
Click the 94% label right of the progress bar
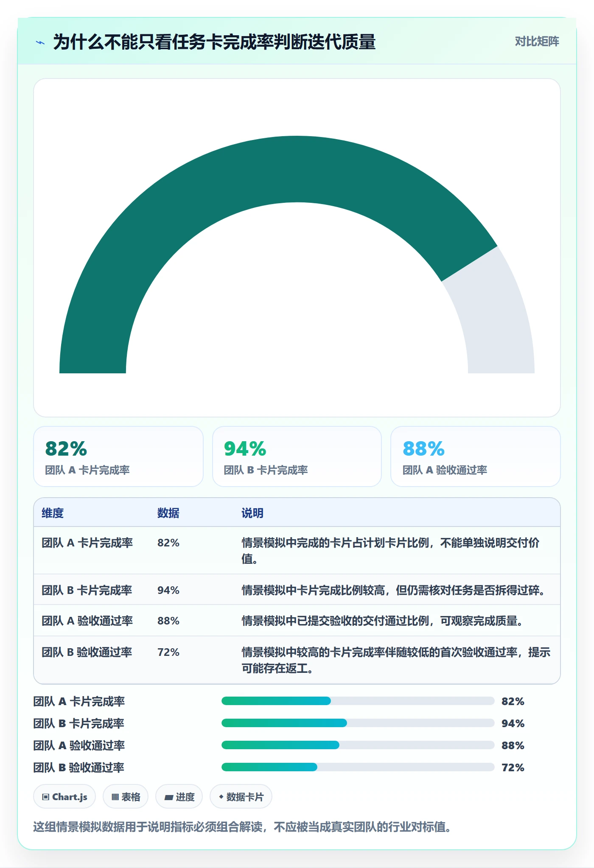coord(513,723)
